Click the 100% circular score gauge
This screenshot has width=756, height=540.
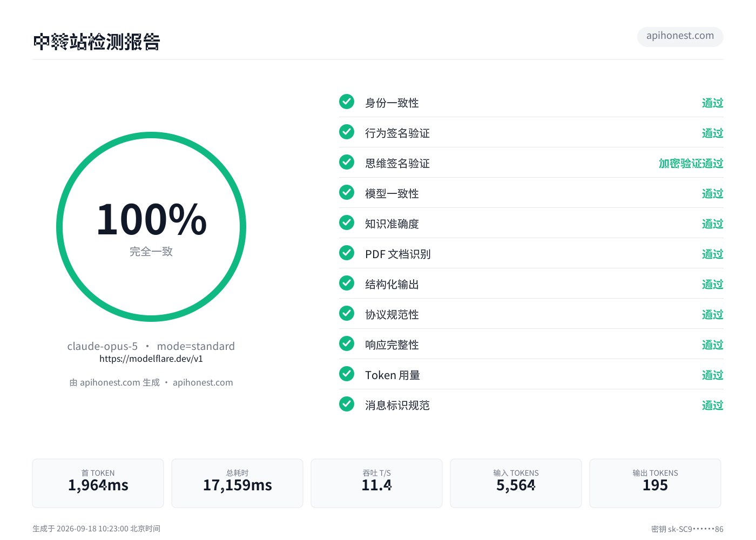click(x=151, y=227)
